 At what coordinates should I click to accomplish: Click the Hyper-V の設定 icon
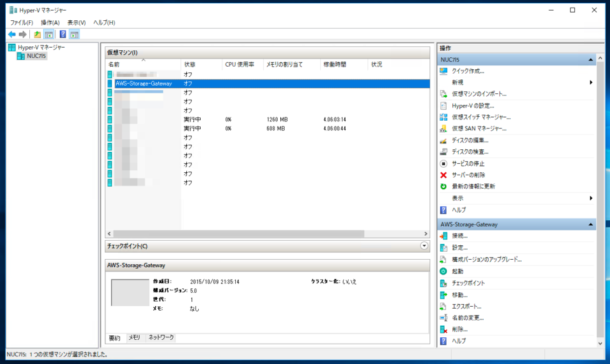pos(444,106)
